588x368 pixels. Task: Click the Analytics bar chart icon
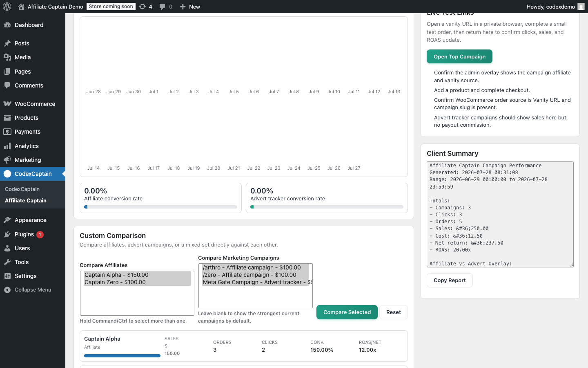[x=7, y=146]
